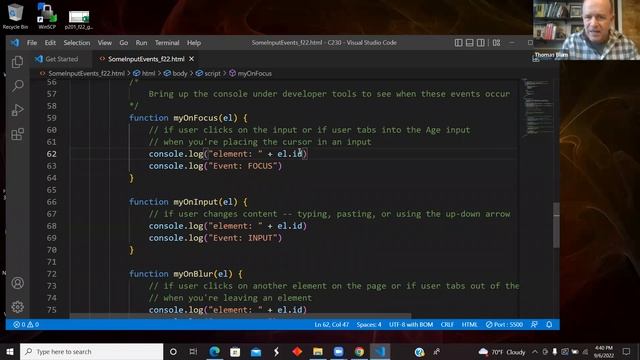This screenshot has height=360, width=640.
Task: Click line number 62 in the gutter
Action: click(x=51, y=154)
